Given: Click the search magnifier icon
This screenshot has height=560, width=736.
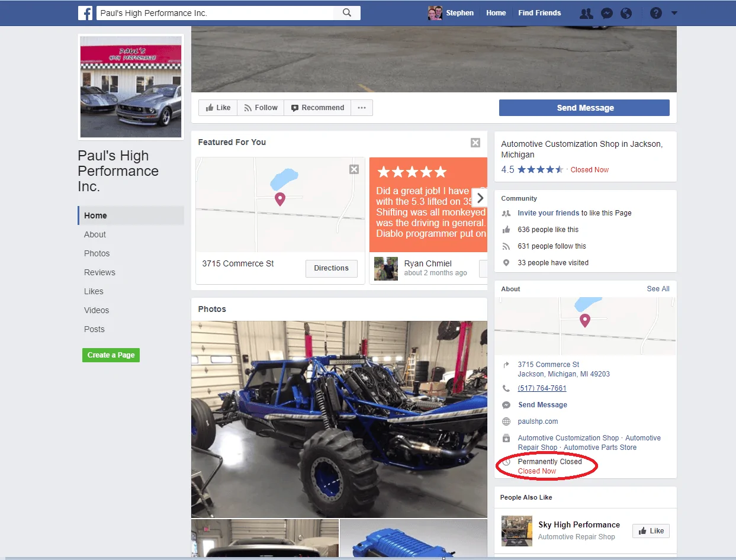Looking at the screenshot, I should [348, 12].
